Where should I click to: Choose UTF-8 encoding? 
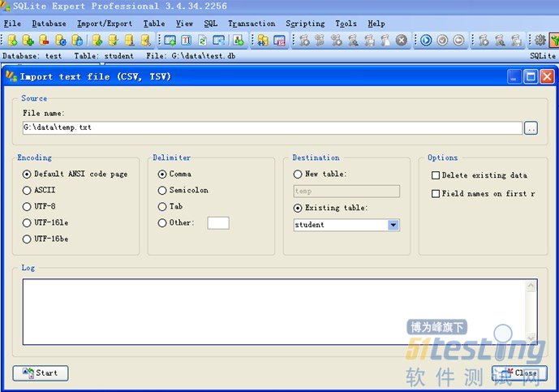click(39, 206)
